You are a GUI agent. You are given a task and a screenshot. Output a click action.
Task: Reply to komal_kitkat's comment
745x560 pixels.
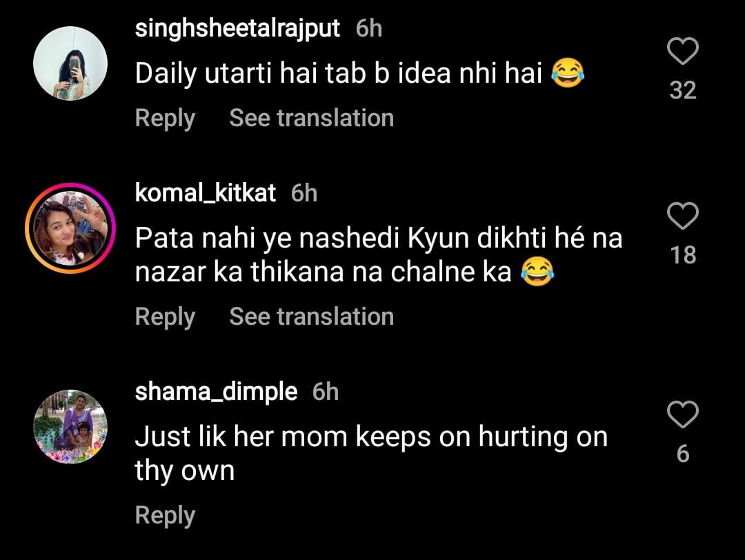pyautogui.click(x=165, y=317)
